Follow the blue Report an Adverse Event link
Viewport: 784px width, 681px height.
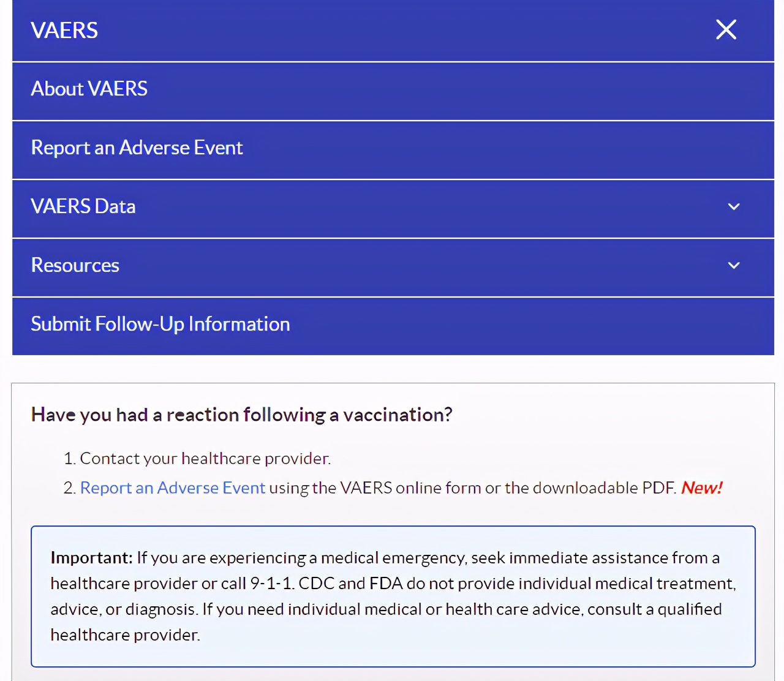[x=173, y=488]
